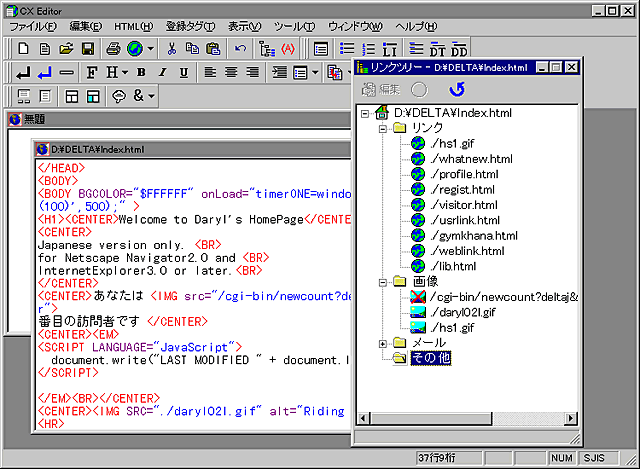Viewport: 640px width, 469px height.
Task: Activate the 無題 document window title bar
Action: [x=179, y=119]
